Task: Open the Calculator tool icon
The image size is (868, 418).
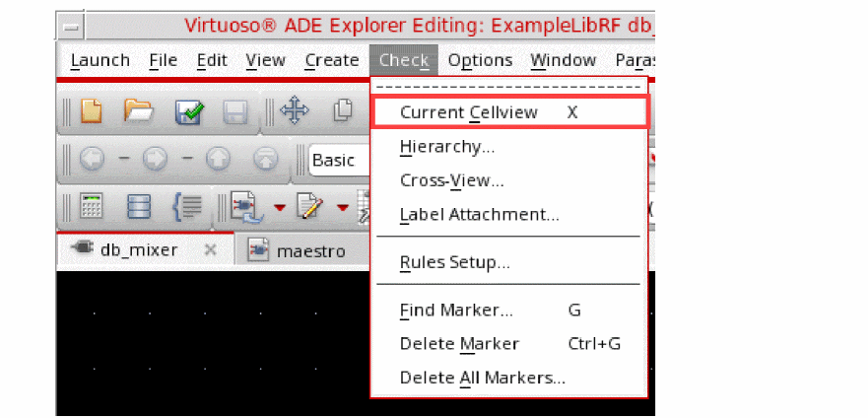Action: (91, 208)
